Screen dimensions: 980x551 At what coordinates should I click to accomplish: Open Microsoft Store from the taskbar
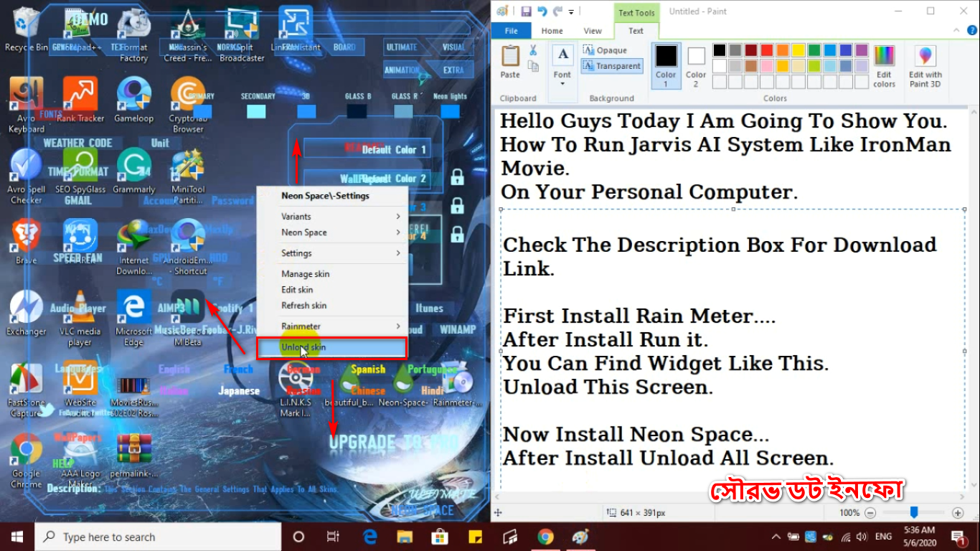pyautogui.click(x=440, y=537)
